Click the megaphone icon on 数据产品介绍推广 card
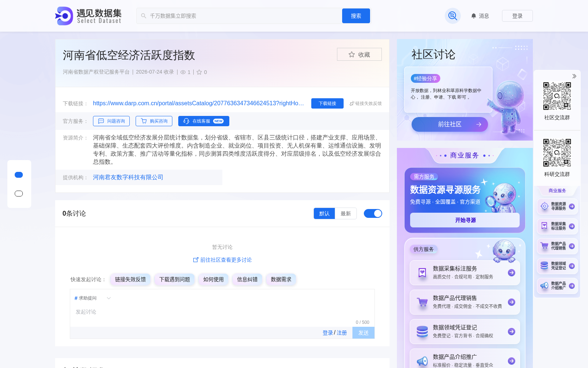Screen dimensions: 588x368 coord(422,361)
